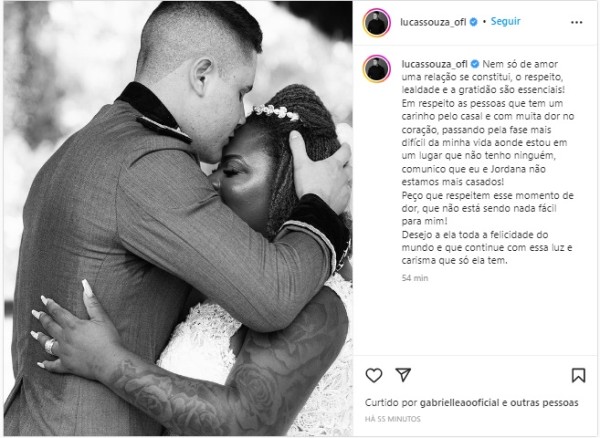Save the post with the bookmark icon
The height and width of the screenshot is (438, 600).
click(578, 375)
